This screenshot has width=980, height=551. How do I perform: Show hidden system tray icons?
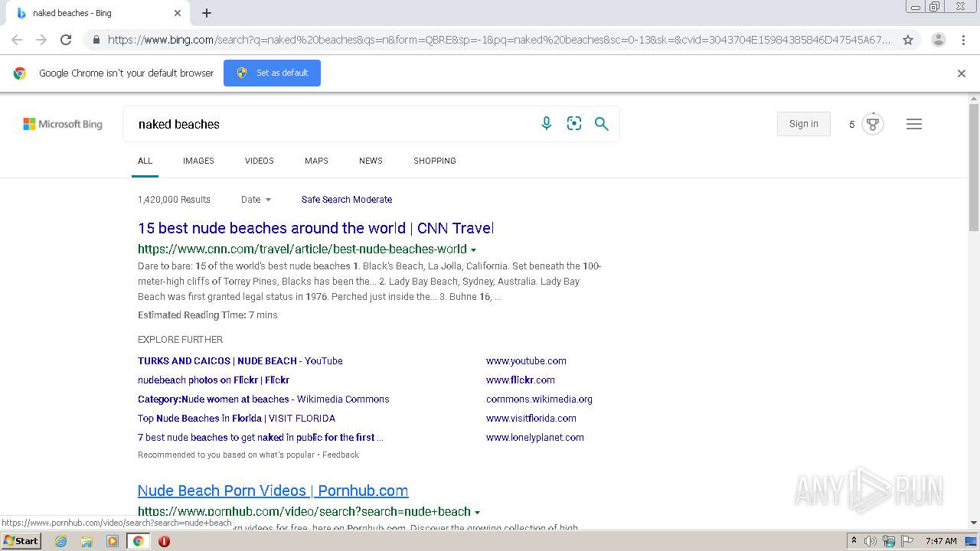point(854,541)
